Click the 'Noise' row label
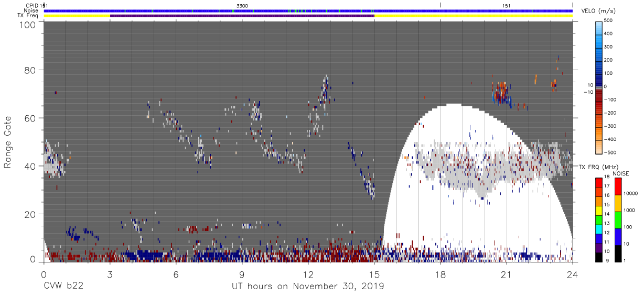The height and width of the screenshot is (297, 644). click(x=31, y=10)
